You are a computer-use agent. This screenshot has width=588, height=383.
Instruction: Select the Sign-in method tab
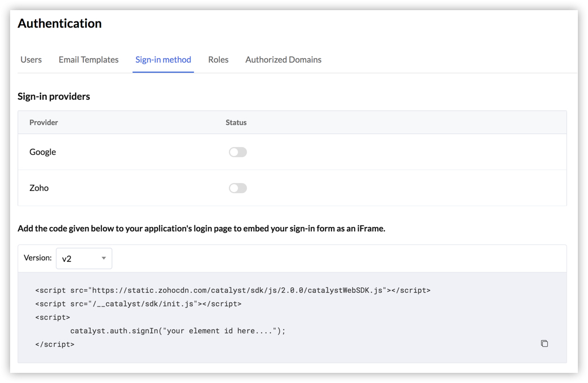click(163, 60)
